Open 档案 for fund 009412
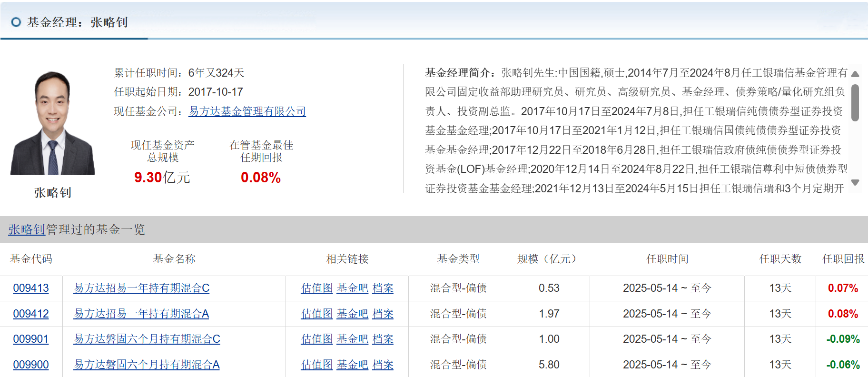This screenshot has height=377, width=868. (x=383, y=314)
